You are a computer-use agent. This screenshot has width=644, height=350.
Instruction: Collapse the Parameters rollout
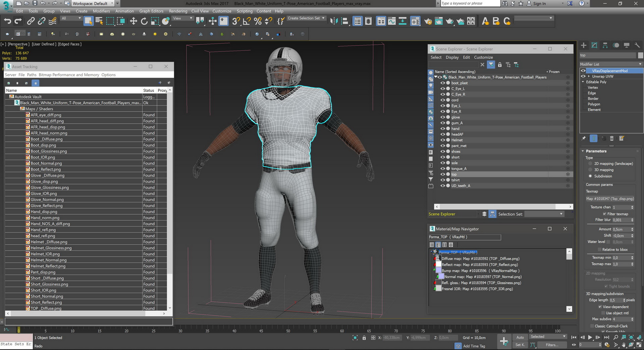583,151
